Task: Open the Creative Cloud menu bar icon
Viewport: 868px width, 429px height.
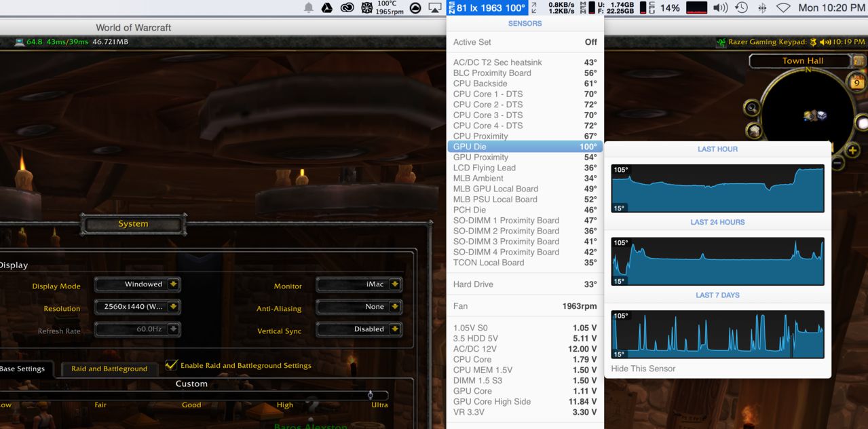Action: pyautogui.click(x=347, y=8)
